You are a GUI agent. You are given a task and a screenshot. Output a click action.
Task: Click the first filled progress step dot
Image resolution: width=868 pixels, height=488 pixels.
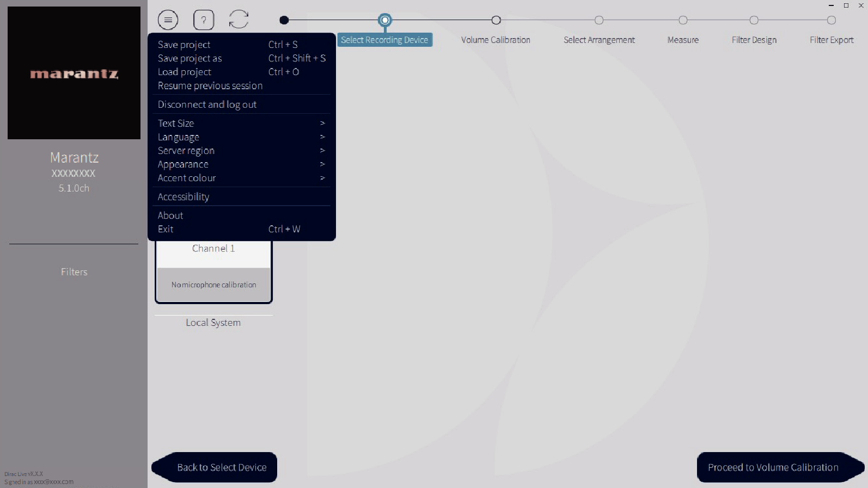pyautogui.click(x=284, y=20)
